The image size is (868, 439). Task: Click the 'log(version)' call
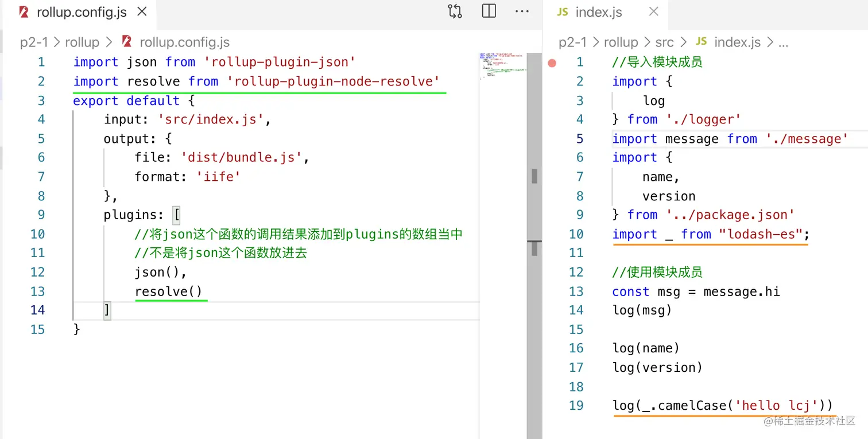pyautogui.click(x=657, y=367)
